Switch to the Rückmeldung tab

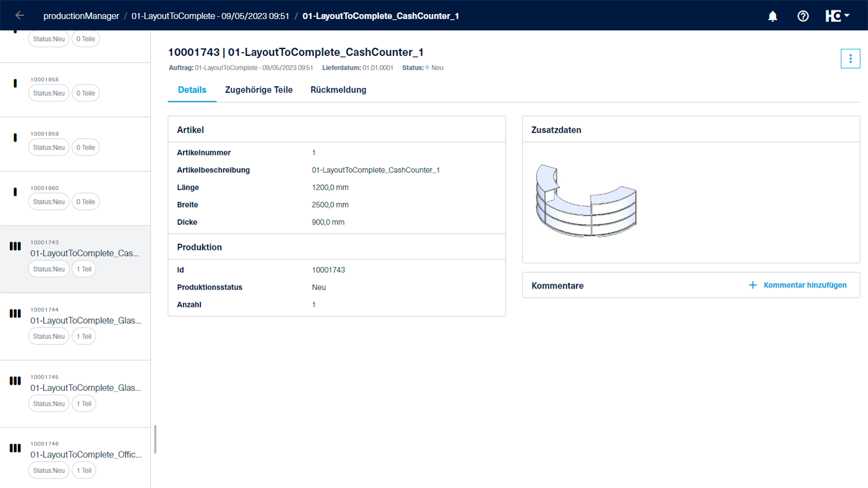coord(338,90)
